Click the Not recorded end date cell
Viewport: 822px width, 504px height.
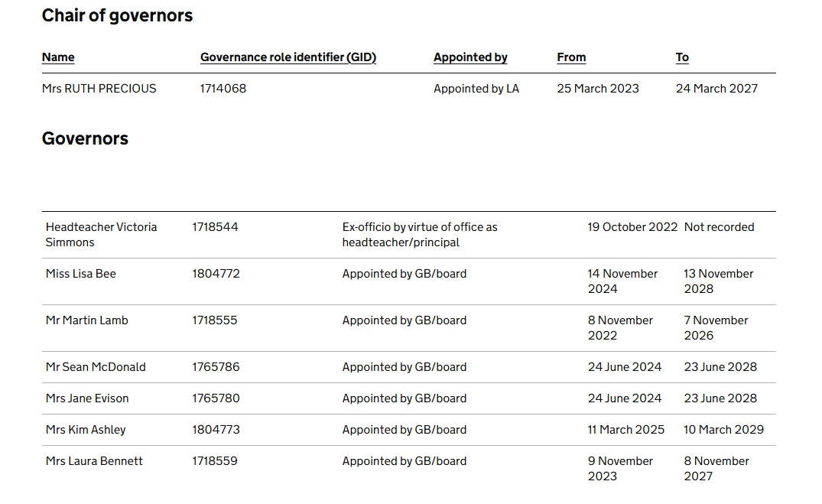tap(719, 227)
